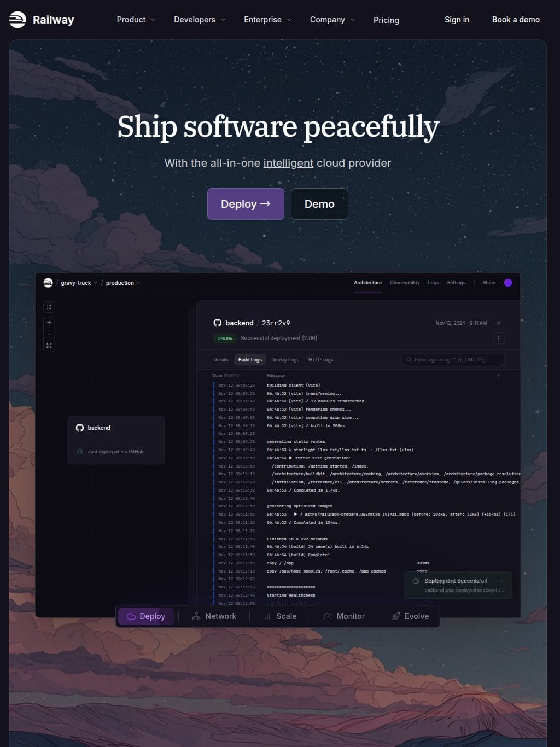
Task: Zoom out with the minus icon
Action: tap(49, 334)
